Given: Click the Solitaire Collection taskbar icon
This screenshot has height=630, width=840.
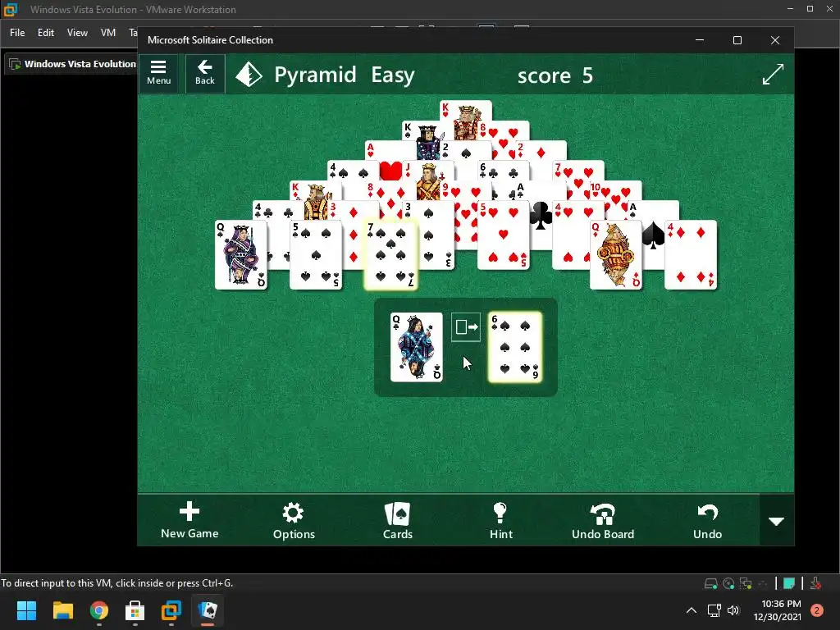Looking at the screenshot, I should pyautogui.click(x=208, y=610).
